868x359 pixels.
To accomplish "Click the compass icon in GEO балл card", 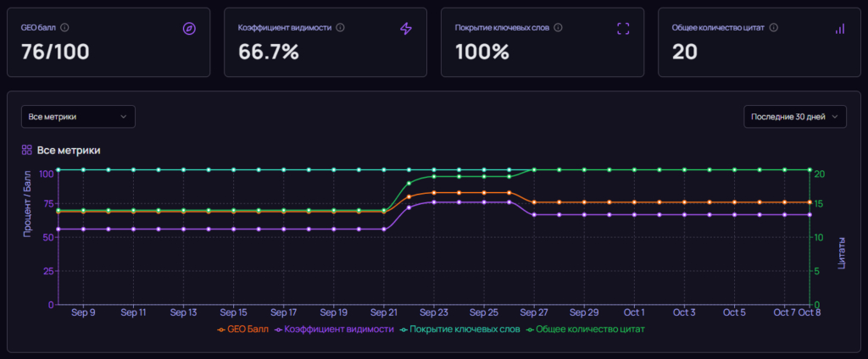I will [189, 29].
